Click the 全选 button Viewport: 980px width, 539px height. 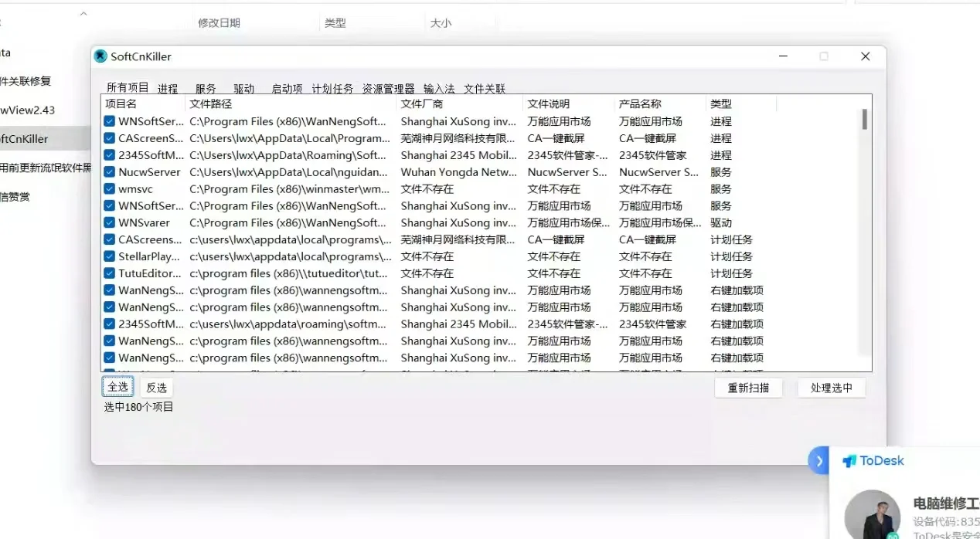[117, 385]
